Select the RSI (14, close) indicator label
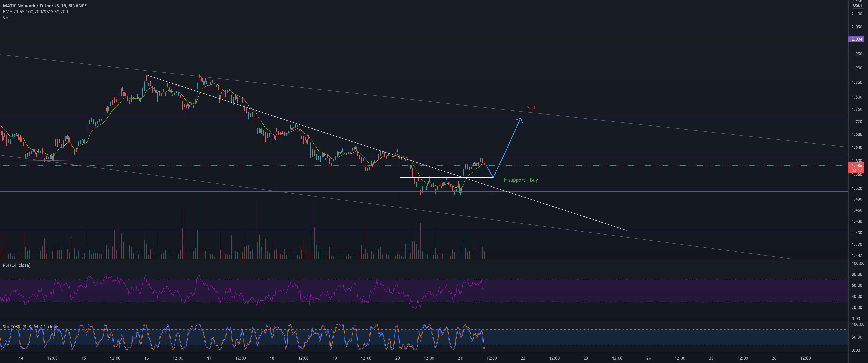The width and height of the screenshot is (868, 363). [16, 265]
